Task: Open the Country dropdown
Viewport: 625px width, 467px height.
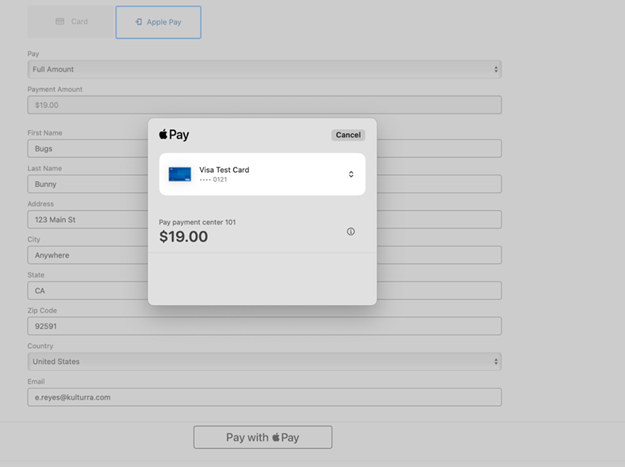Action: (264, 361)
